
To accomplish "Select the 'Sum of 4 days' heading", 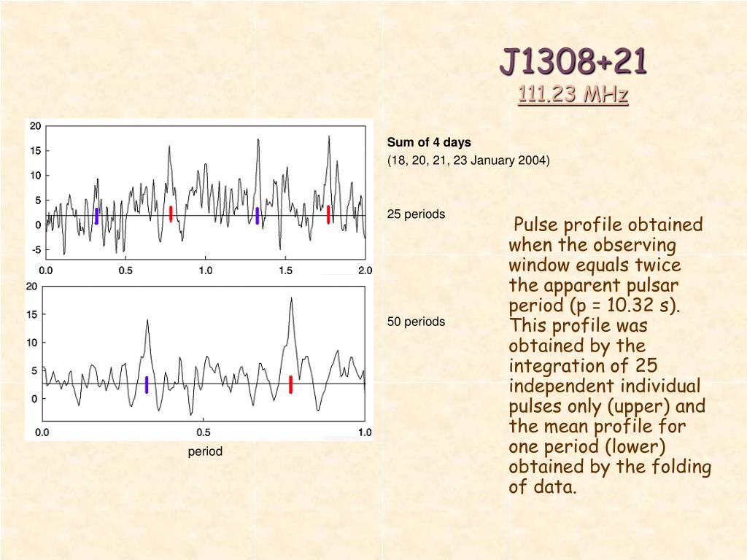I will pos(429,142).
